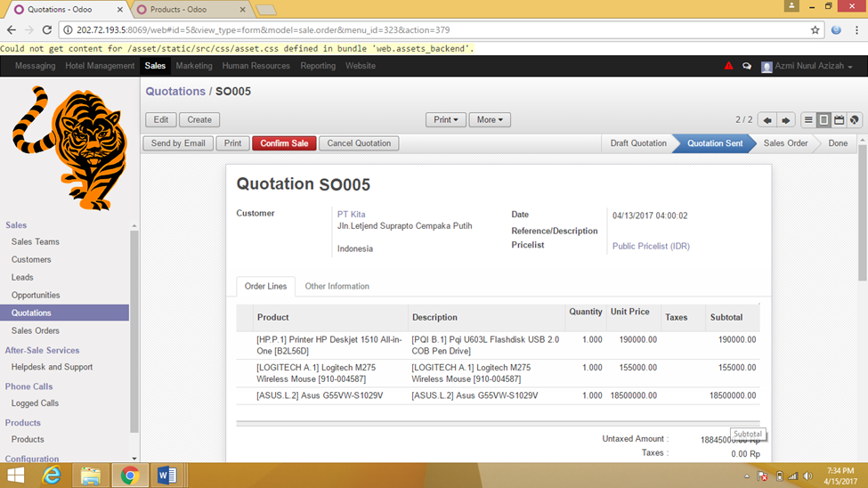Image resolution: width=868 pixels, height=488 pixels.
Task: Open the Print dropdown menu
Action: tap(446, 119)
